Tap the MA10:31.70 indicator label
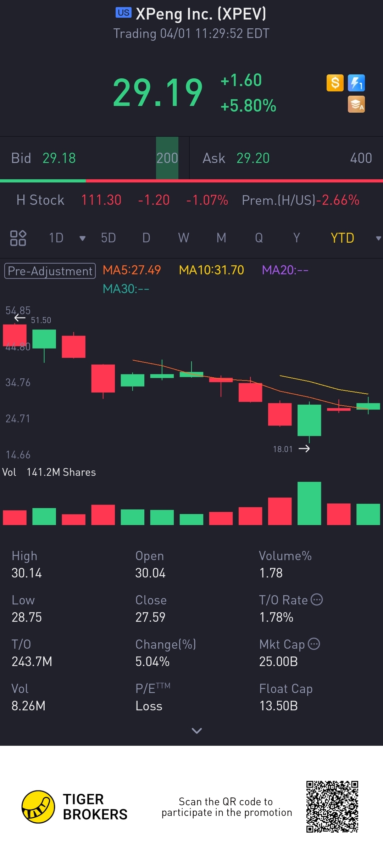The height and width of the screenshot is (868, 383). pyautogui.click(x=211, y=270)
